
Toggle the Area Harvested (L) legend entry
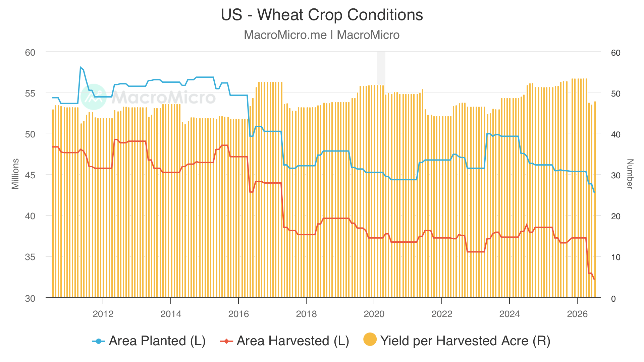coord(284,341)
